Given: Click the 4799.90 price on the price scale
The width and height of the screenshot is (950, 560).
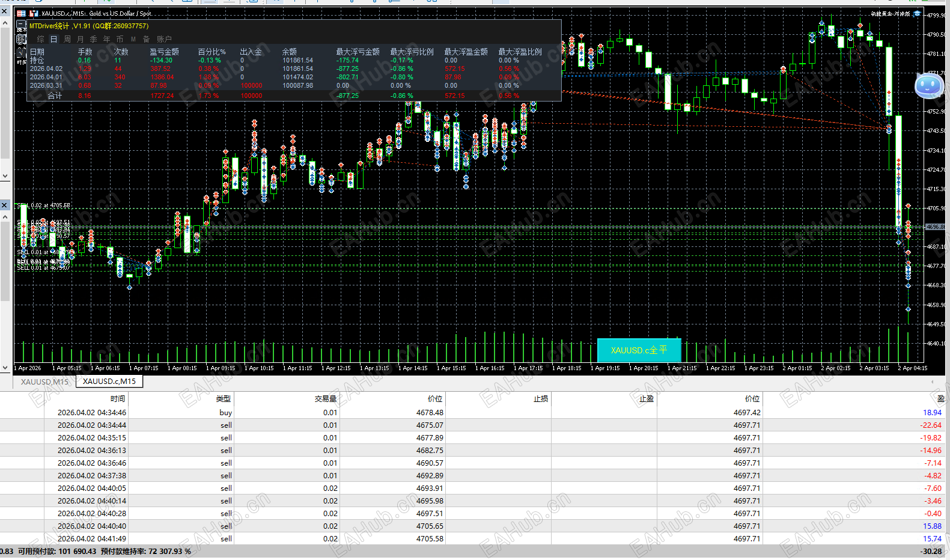Looking at the screenshot, I should pos(936,15).
